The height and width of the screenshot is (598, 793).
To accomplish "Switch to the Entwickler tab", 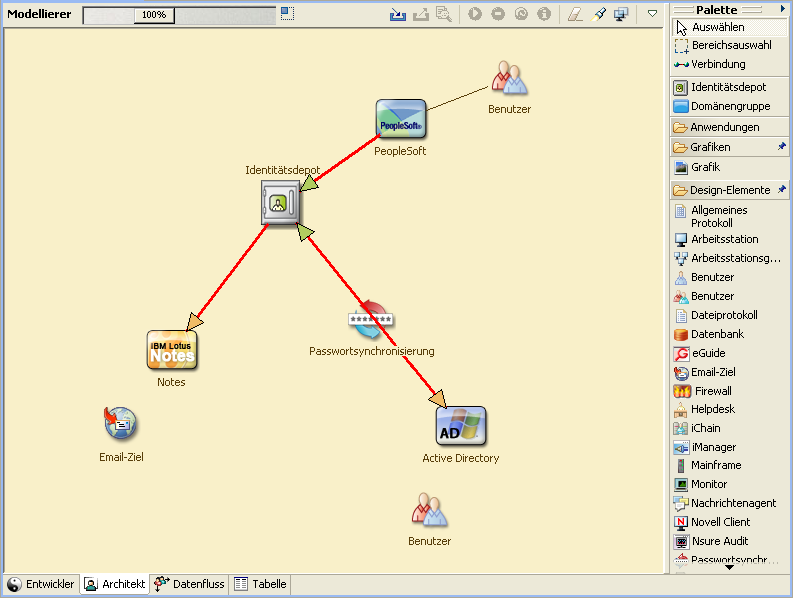I will [x=41, y=584].
